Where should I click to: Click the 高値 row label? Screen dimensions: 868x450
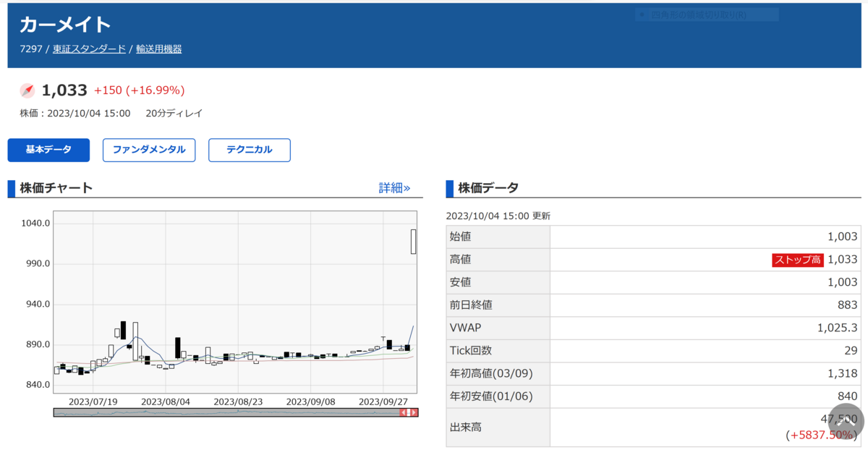click(461, 259)
